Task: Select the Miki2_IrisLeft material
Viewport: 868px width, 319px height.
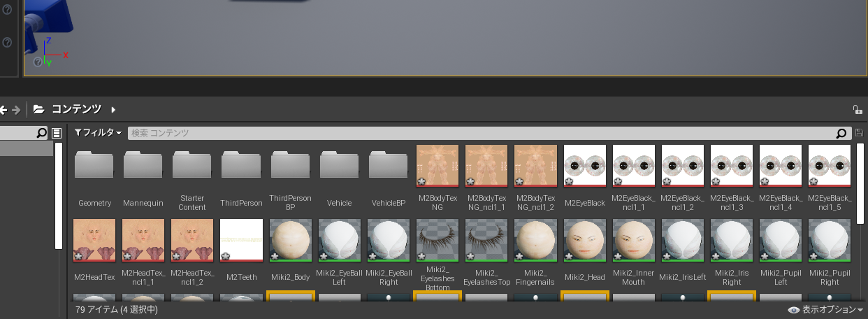Action: point(682,240)
